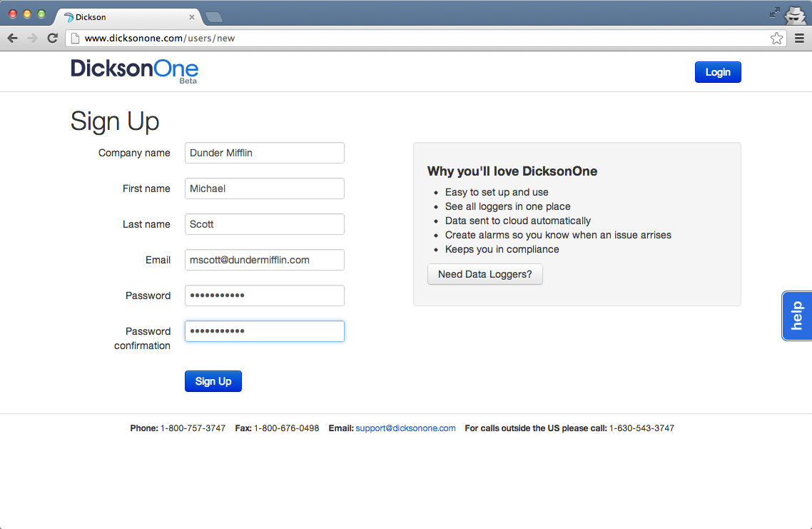Focus the Password confirmation field
This screenshot has width=812, height=529.
tap(265, 331)
